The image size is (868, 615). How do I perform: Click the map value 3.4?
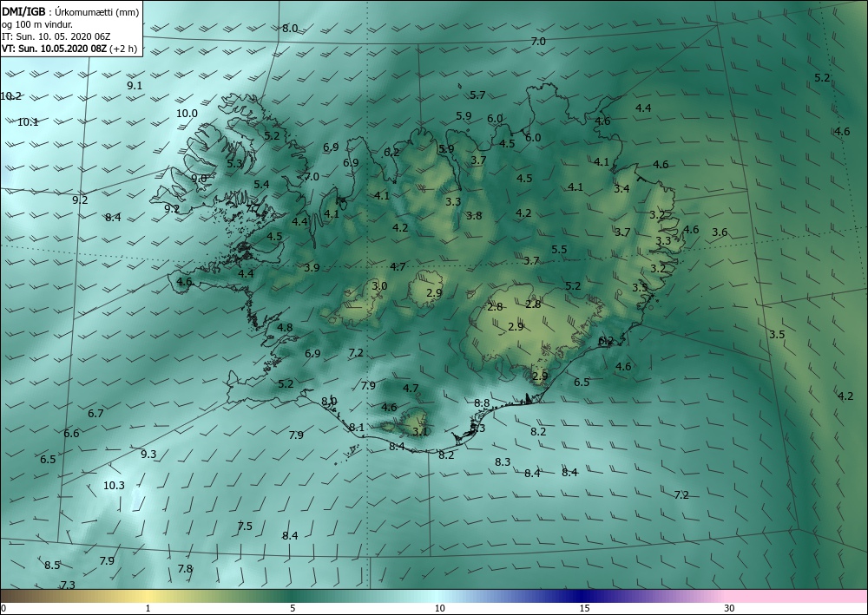[x=621, y=188]
